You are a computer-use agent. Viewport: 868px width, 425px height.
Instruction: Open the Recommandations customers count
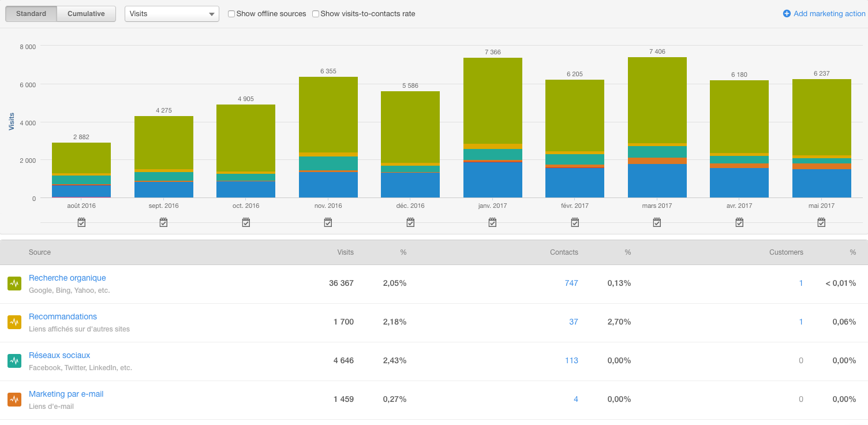801,322
